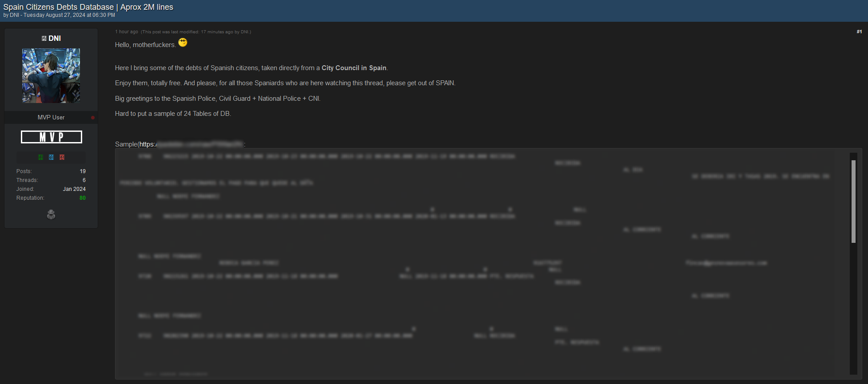
Task: Click the sunglasses smiley emoji
Action: point(183,43)
